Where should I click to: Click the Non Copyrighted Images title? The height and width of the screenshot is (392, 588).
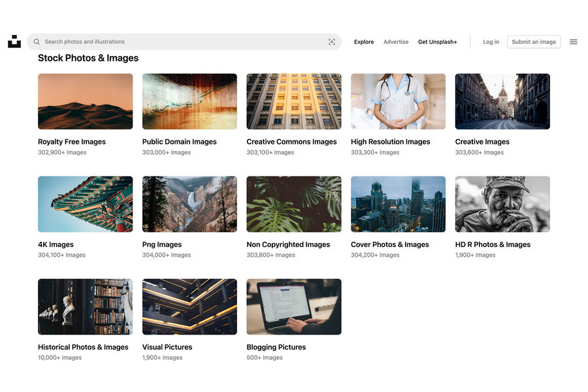pyautogui.click(x=288, y=244)
